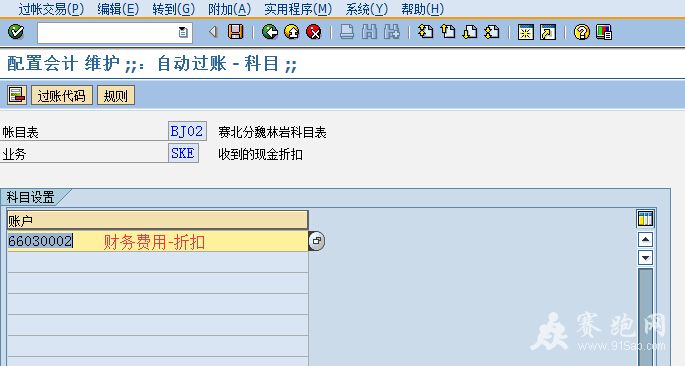This screenshot has height=366, width=685.
Task: Click the BJ02 chart of accounts field
Action: click(187, 131)
